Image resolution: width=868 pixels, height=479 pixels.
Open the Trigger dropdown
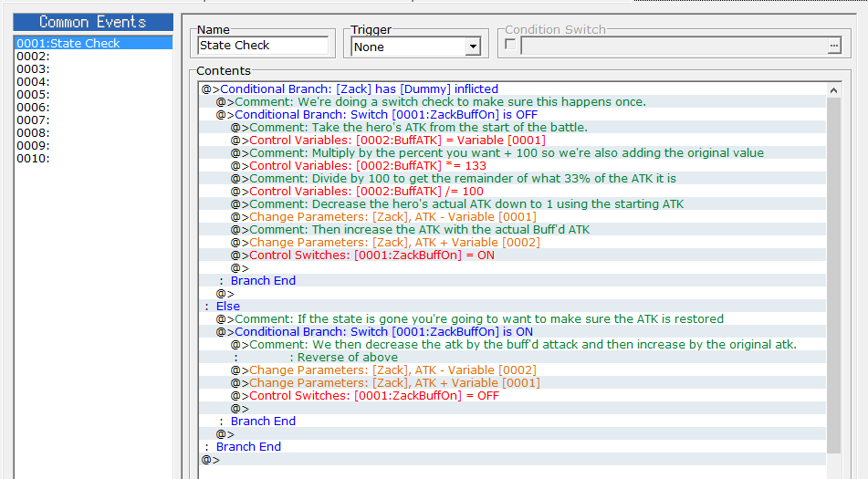click(x=472, y=47)
